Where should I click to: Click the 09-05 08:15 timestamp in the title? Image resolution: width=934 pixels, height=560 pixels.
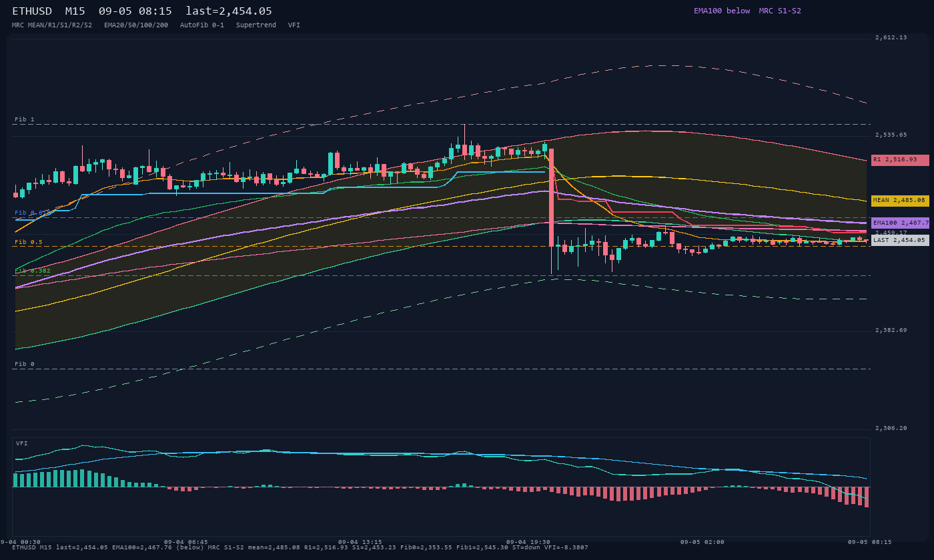(135, 11)
